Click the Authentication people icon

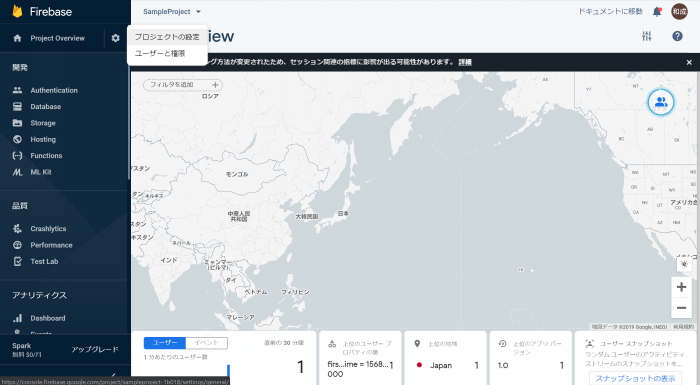[x=17, y=90]
